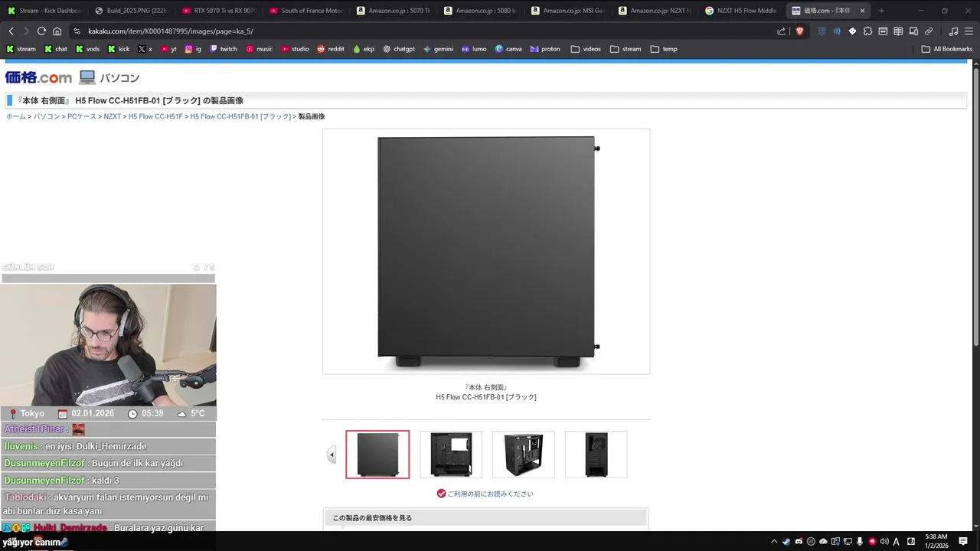Open the reddit bookmark
Viewport: 980px width, 551px height.
click(x=331, y=49)
